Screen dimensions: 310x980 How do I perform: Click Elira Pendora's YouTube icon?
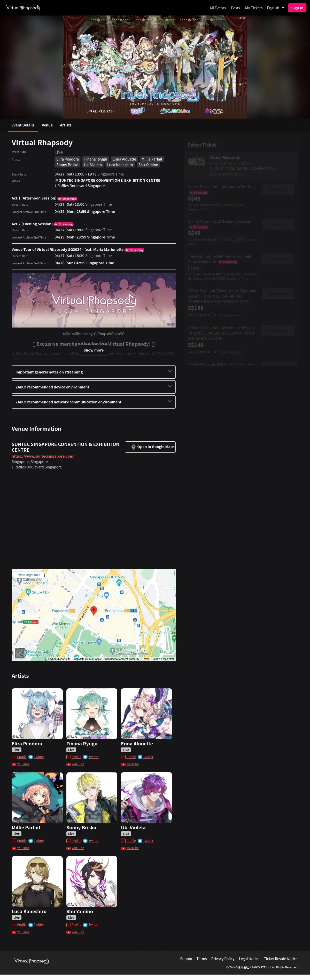(x=14, y=764)
